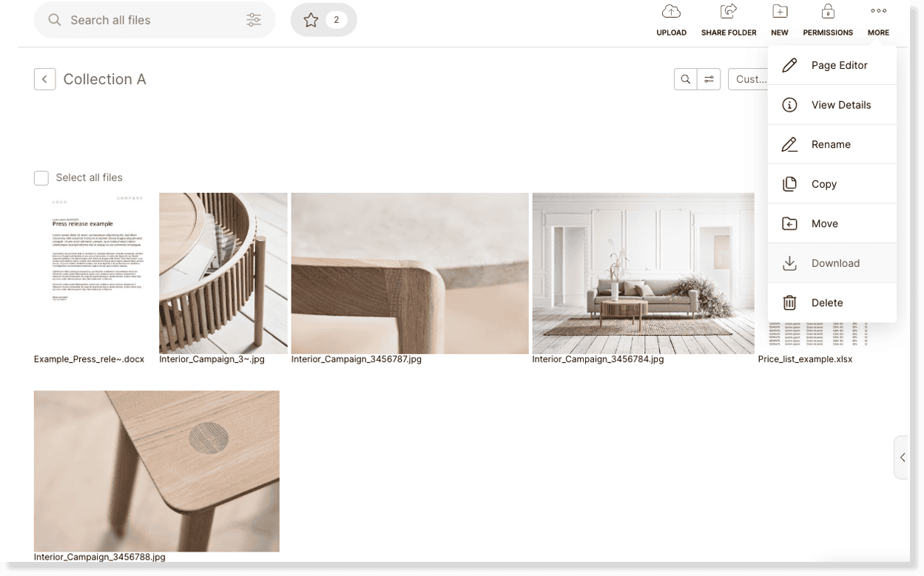Collapse the right side panel chevron
Image resolution: width=924 pixels, height=576 pixels.
pos(903,458)
